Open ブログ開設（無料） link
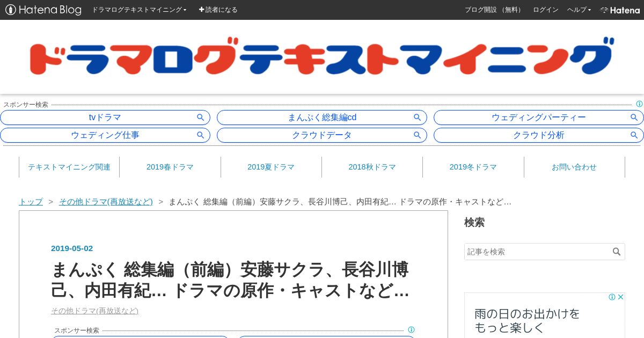 [x=493, y=10]
